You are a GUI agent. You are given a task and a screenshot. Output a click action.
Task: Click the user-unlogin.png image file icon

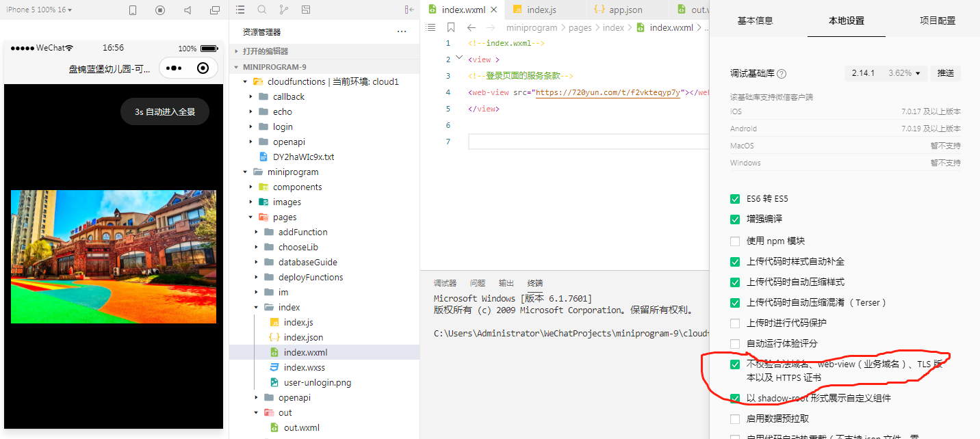point(274,382)
